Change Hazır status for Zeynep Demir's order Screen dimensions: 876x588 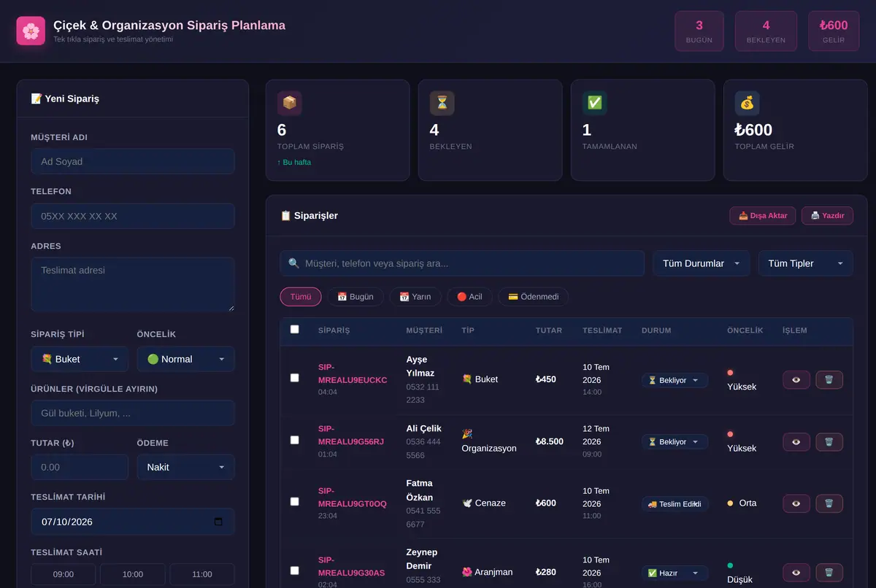click(675, 573)
